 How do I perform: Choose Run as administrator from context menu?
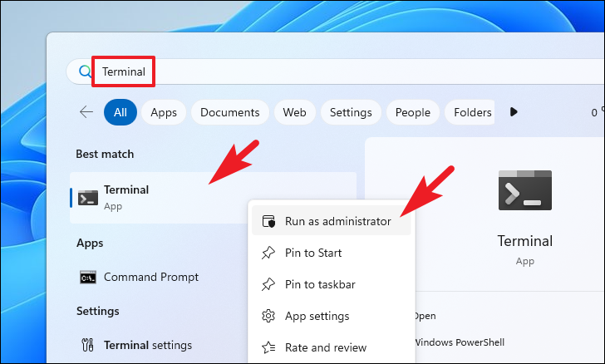[331, 221]
